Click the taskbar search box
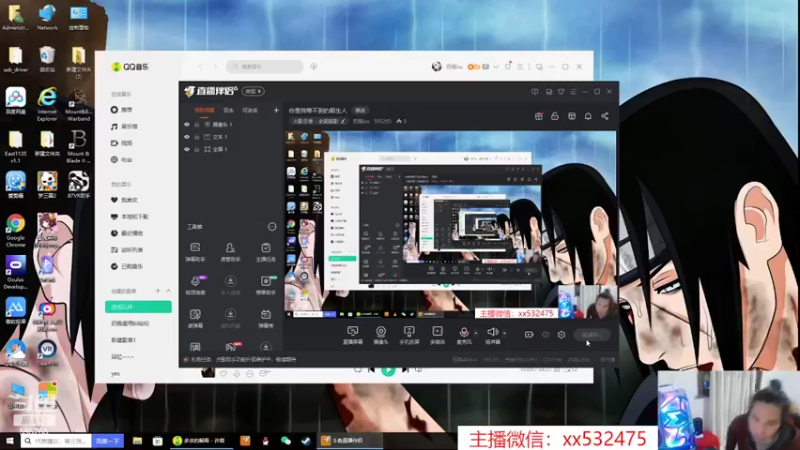This screenshot has width=800, height=450. pos(56,440)
